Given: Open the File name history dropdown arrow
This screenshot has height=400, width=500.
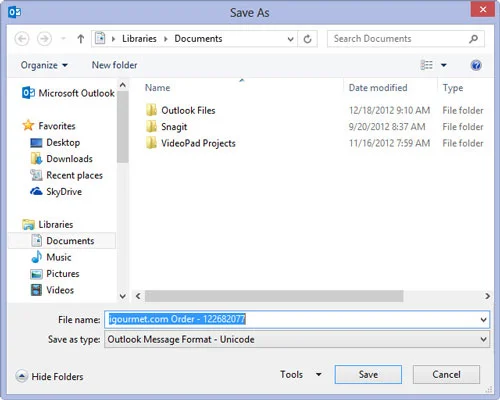Looking at the screenshot, I should click(x=483, y=320).
